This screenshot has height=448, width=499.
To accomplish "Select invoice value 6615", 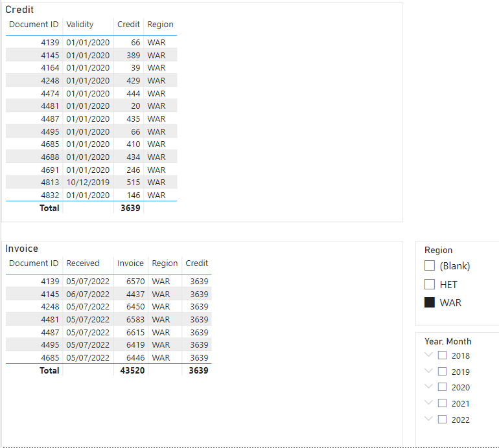I will (135, 333).
